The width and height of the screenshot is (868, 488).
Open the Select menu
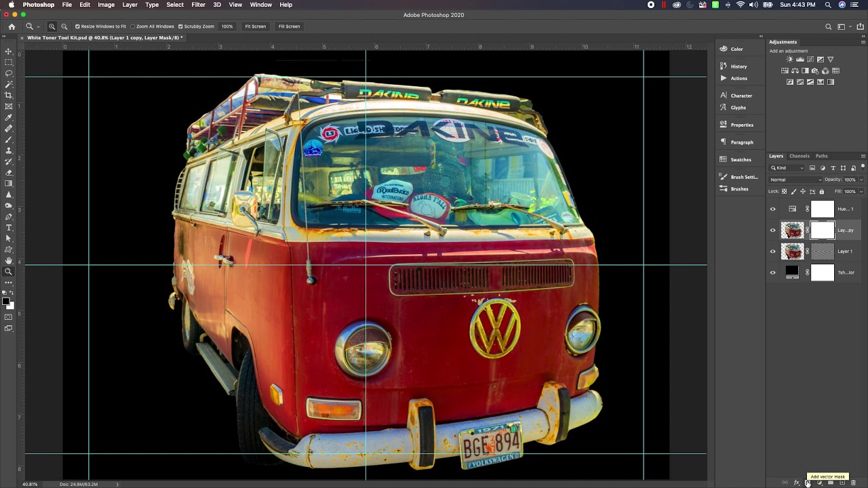175,5
